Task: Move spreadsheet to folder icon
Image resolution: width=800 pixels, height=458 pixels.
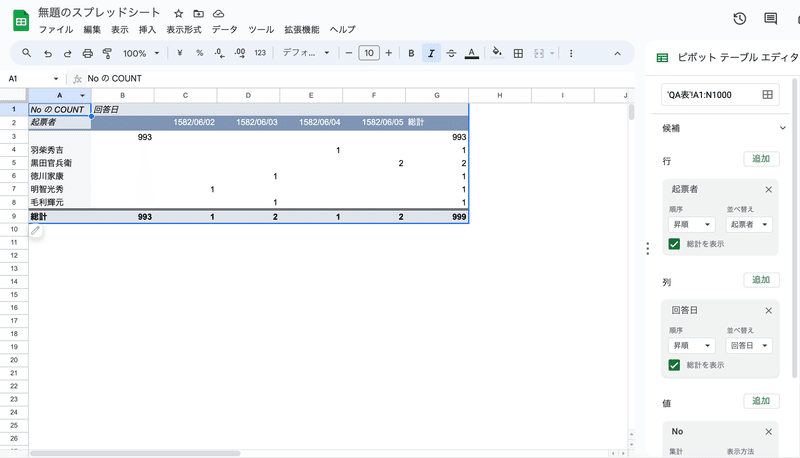Action: 198,14
